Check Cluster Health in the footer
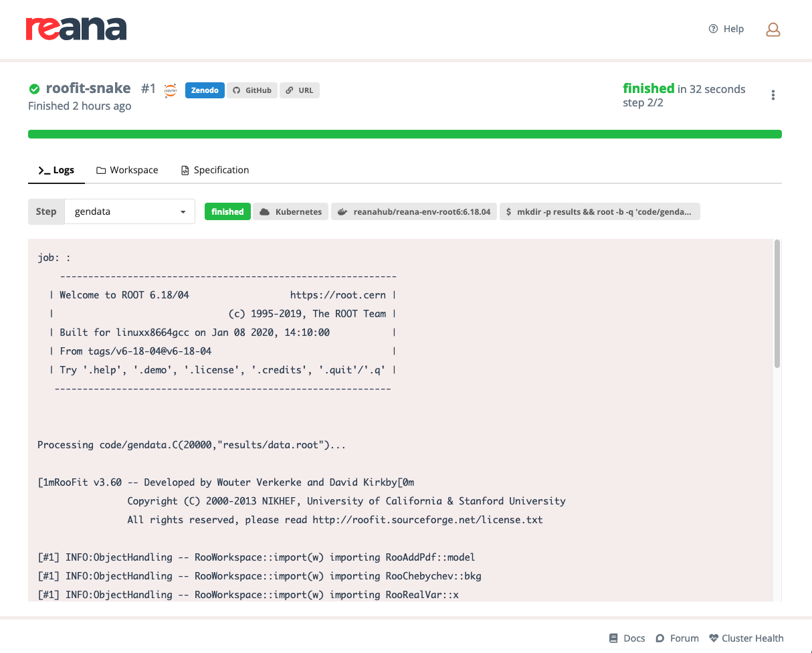The height and width of the screenshot is (653, 812). pyautogui.click(x=746, y=638)
